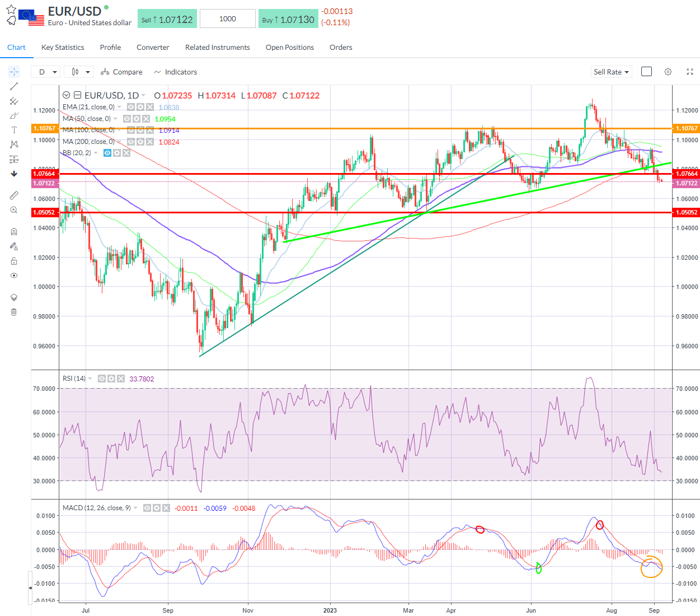Switch to the Key Statistics tab

coord(62,47)
